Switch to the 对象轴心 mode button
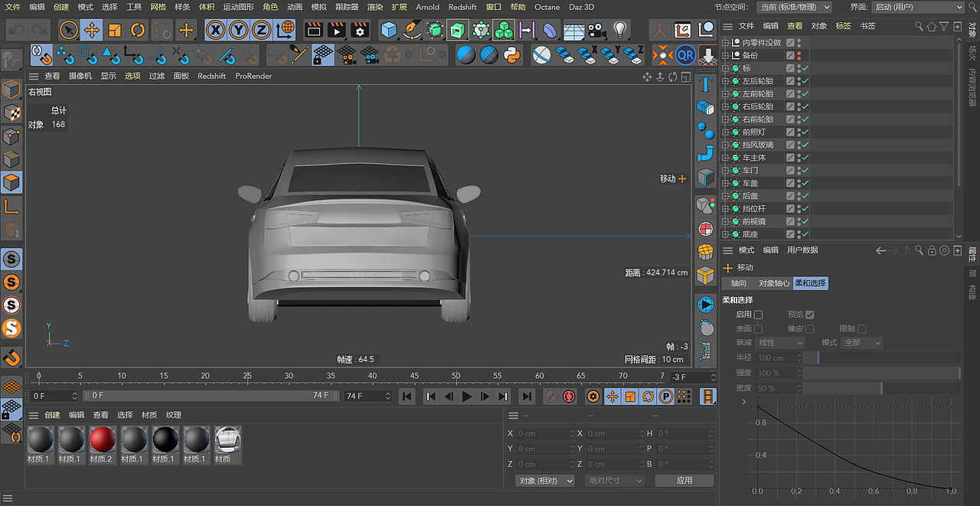Viewport: 980px width, 506px height. (773, 283)
